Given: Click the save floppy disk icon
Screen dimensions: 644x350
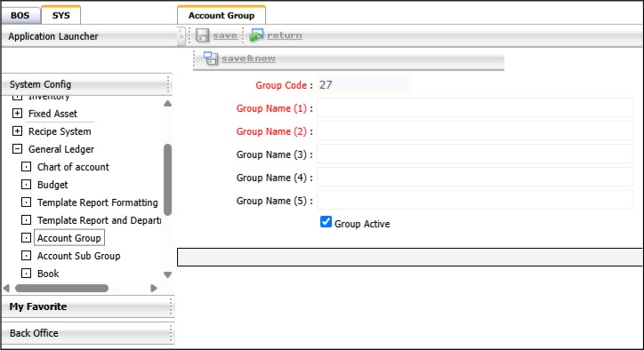Looking at the screenshot, I should click(202, 36).
